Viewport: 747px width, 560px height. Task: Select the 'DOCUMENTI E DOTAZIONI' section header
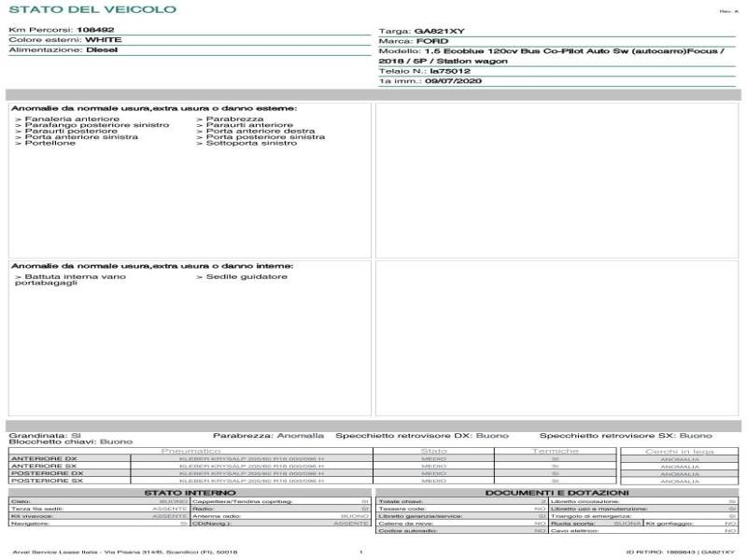coord(557,493)
